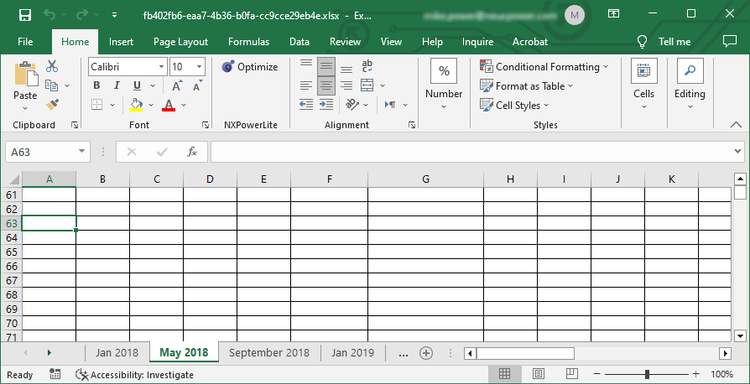Switch to the Formulas tab
Screen dimensions: 750x384
click(x=249, y=42)
